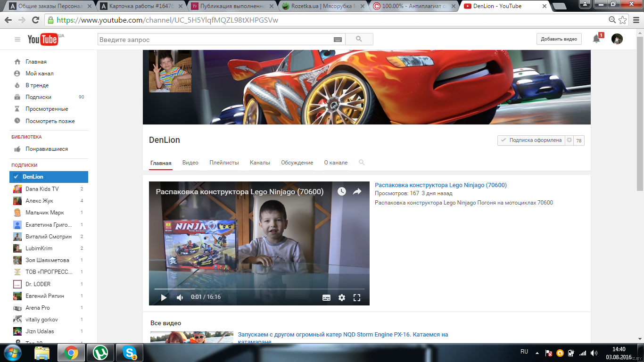Open subscription settings gear next to subscribe button

click(569, 140)
